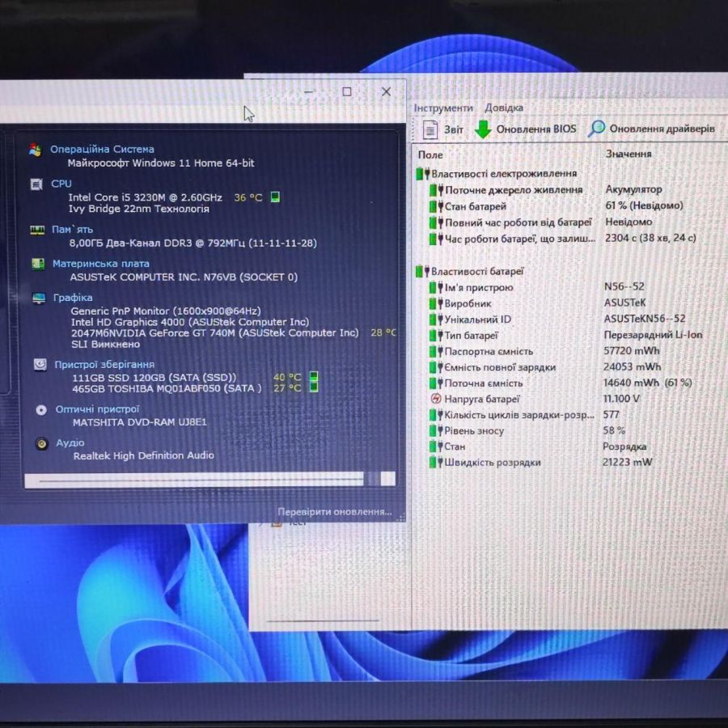Click the Графіка monitor icon
Viewport: 728px width, 728px height.
click(39, 298)
